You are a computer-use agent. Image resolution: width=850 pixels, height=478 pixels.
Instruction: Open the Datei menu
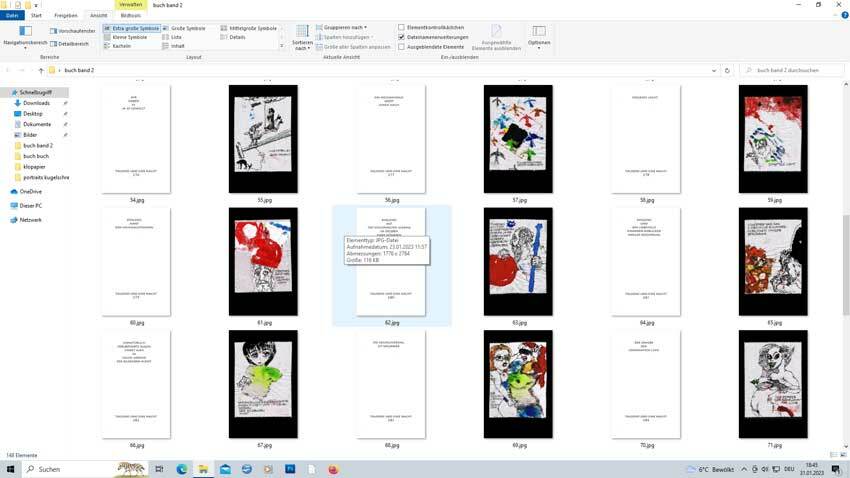coord(12,16)
